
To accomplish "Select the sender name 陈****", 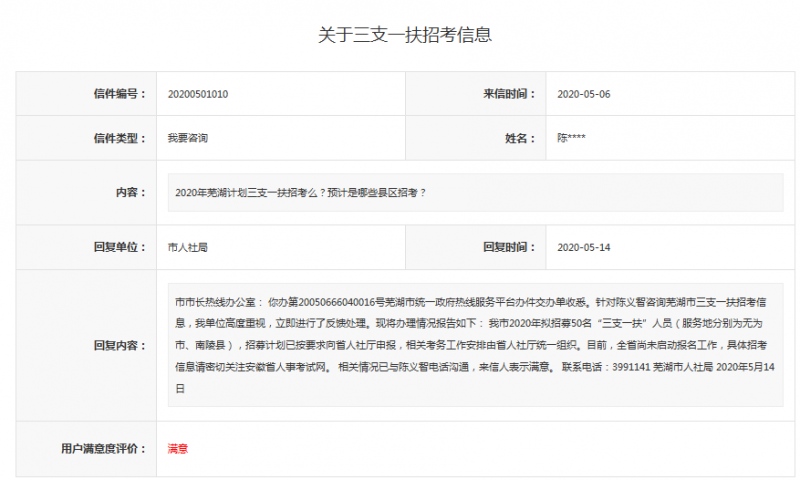I will [571, 138].
